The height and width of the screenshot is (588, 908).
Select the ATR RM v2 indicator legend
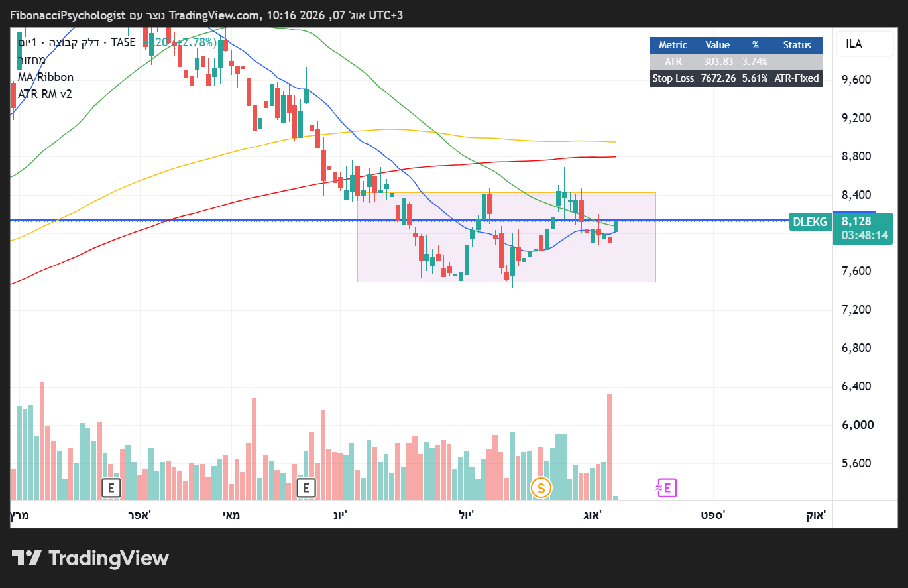tap(45, 94)
